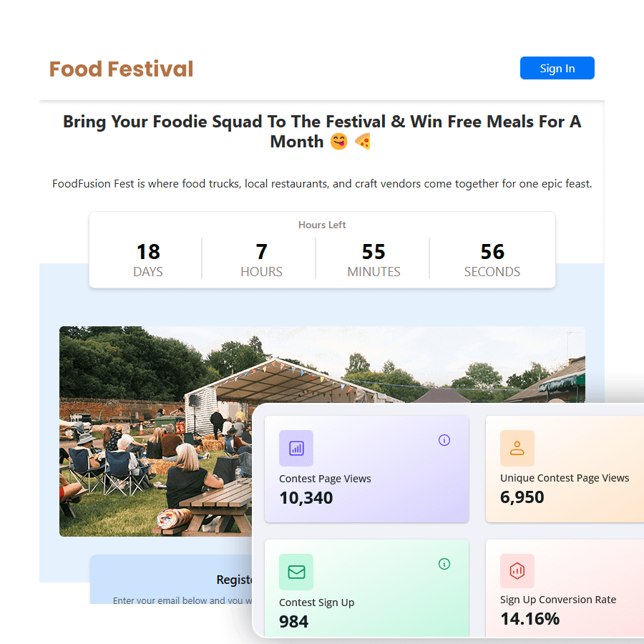
Task: Click the Hours Left label
Action: click(x=322, y=225)
